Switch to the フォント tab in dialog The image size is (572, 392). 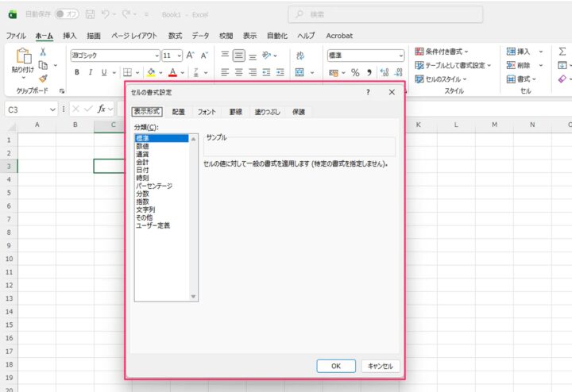point(207,112)
